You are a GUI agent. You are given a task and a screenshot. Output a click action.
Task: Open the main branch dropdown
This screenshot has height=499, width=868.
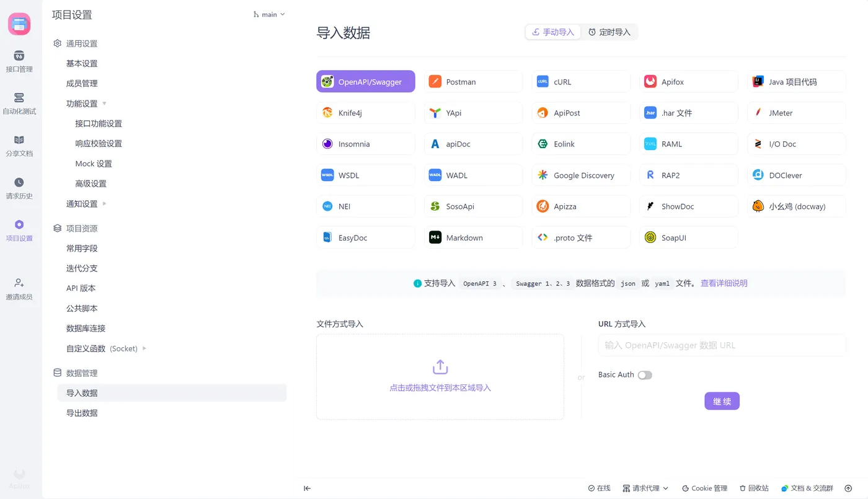(269, 14)
